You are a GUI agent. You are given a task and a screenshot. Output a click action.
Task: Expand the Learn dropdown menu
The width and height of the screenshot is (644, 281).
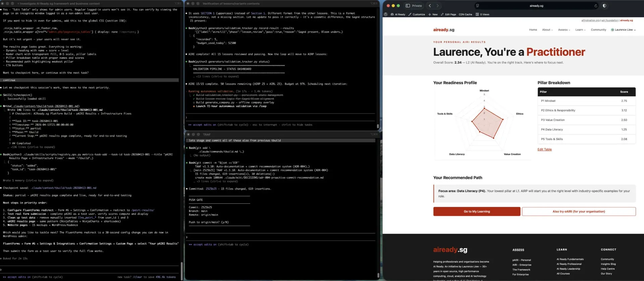(x=580, y=30)
